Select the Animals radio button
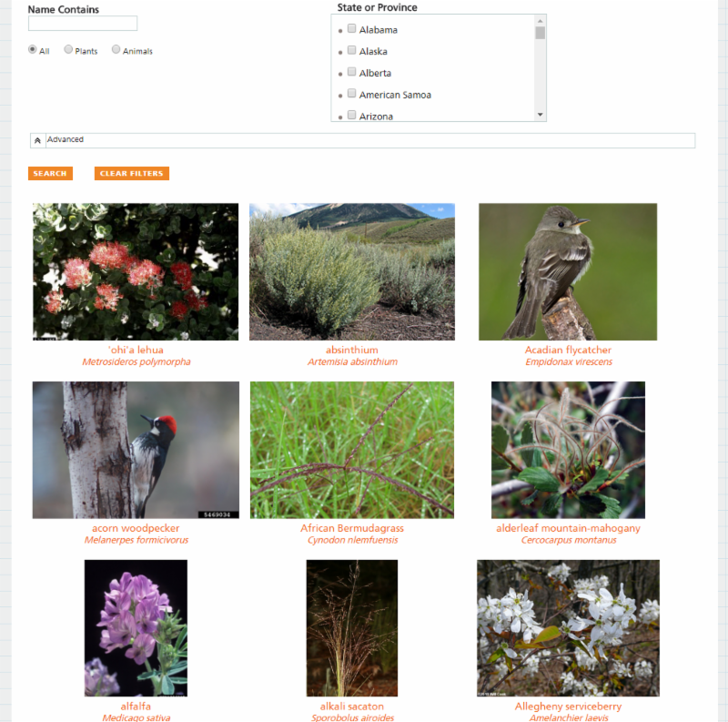Image resolution: width=728 pixels, height=722 pixels. click(x=116, y=49)
